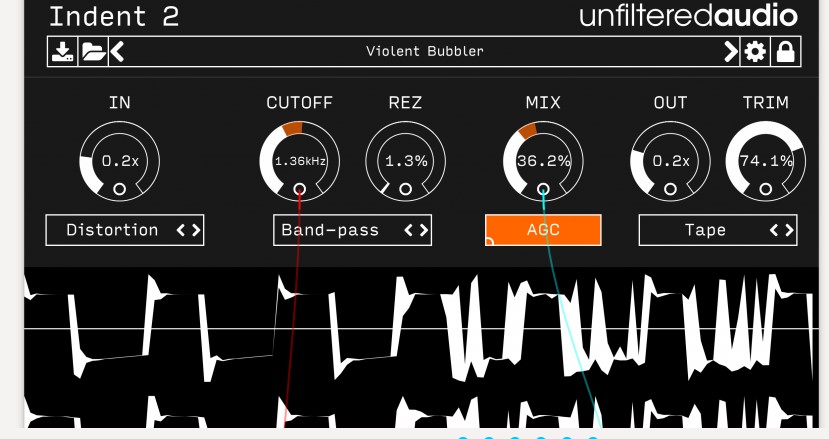Click the waveform display area
Image resolution: width=829 pixels, height=439 pixels.
[x=421, y=348]
